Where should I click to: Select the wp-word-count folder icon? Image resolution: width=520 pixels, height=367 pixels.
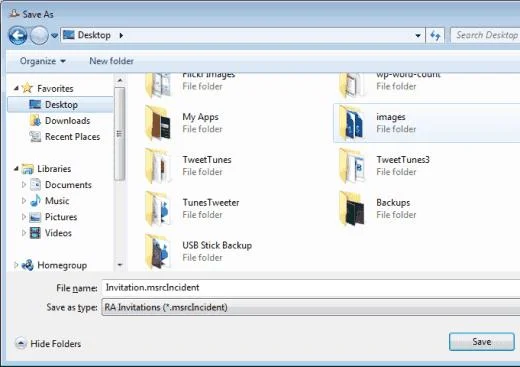(353, 85)
